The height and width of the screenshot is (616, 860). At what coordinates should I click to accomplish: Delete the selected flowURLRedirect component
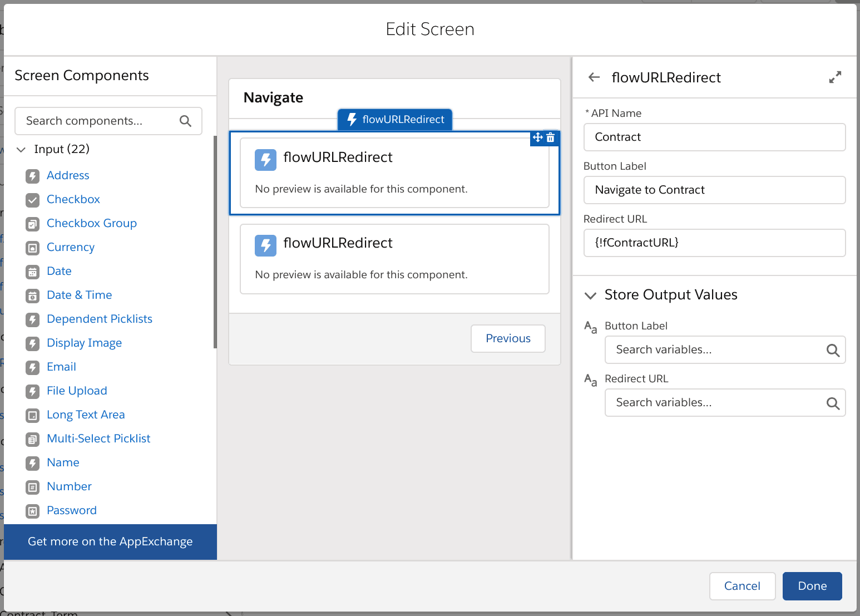pos(551,137)
